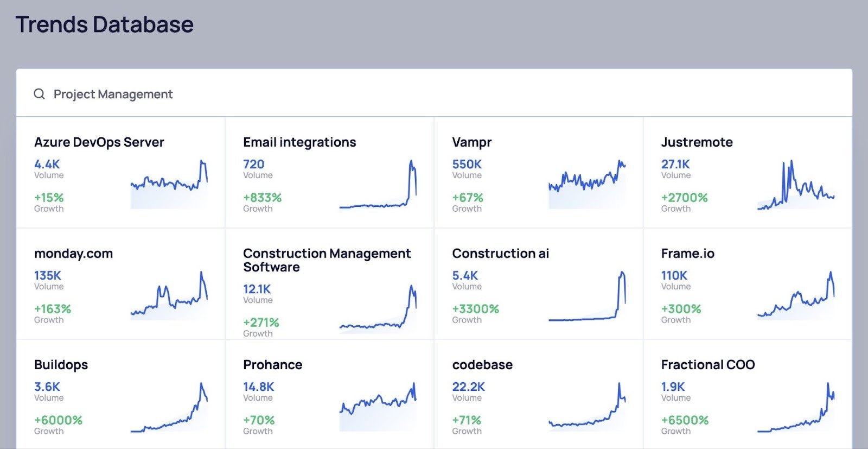Open the codebase trend details
868x449 pixels.
pos(482,364)
